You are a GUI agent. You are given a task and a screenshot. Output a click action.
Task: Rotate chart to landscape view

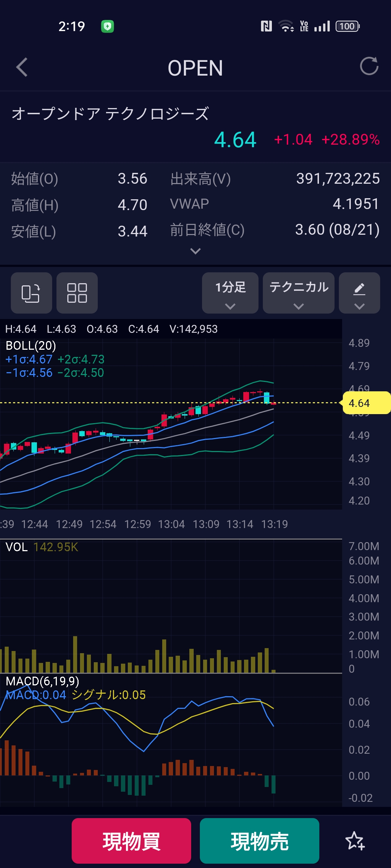point(31,293)
